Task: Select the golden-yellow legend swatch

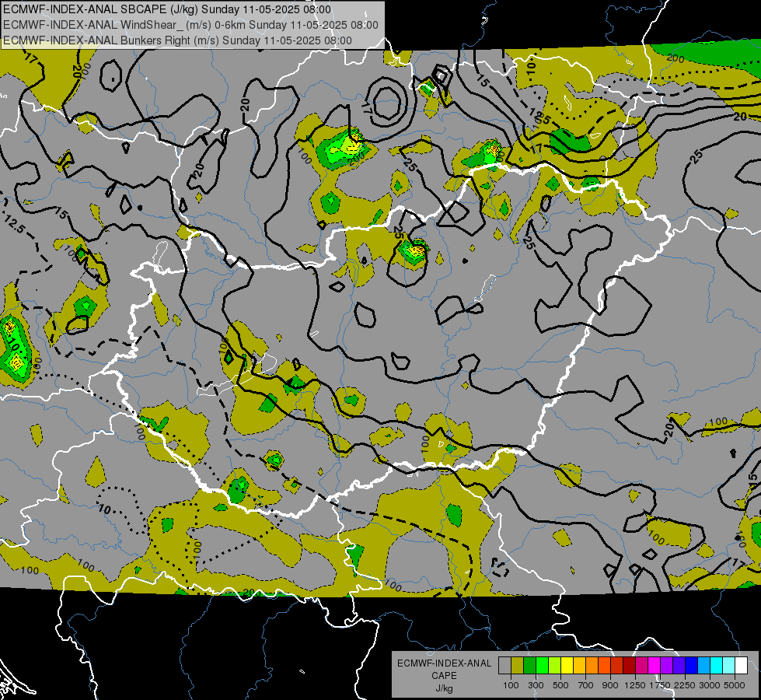Action: [579, 666]
